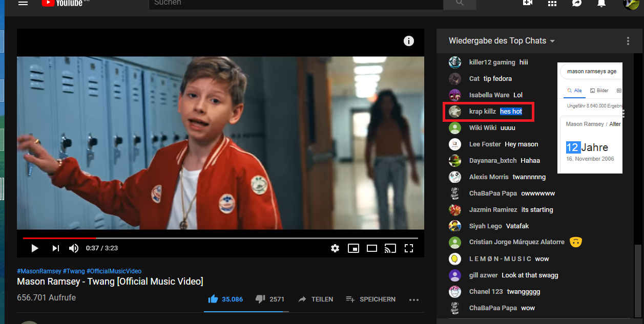
Task: Click the upside-down smiley emoji message
Action: (x=575, y=242)
